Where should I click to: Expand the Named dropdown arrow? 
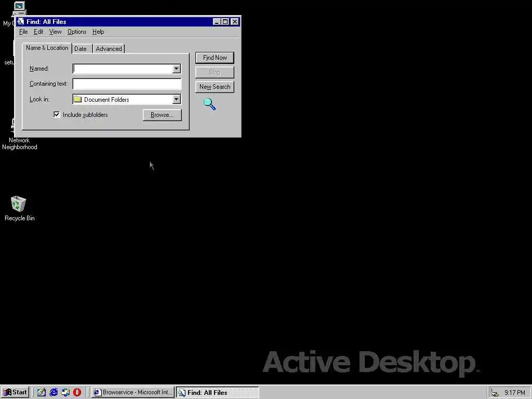[177, 69]
